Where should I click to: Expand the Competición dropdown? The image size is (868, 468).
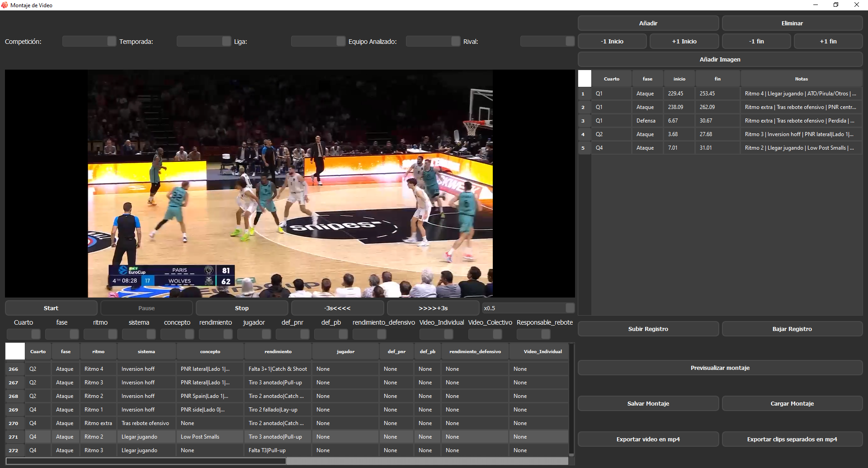(x=89, y=41)
